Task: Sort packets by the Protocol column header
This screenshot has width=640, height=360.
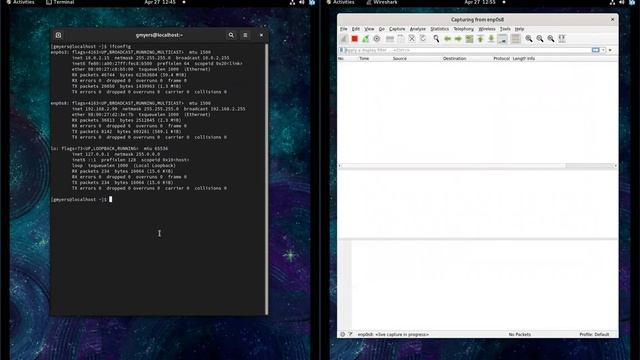Action: [x=502, y=59]
